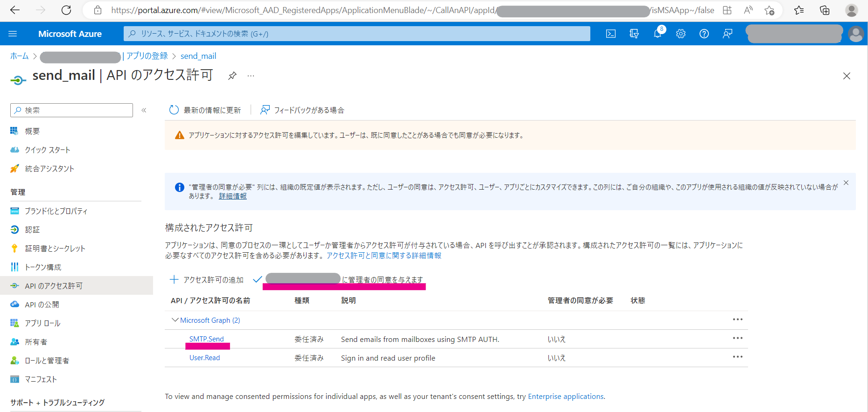The height and width of the screenshot is (412, 868).
Task: Click the アプリの登録 breadcrumb
Action: pos(147,56)
